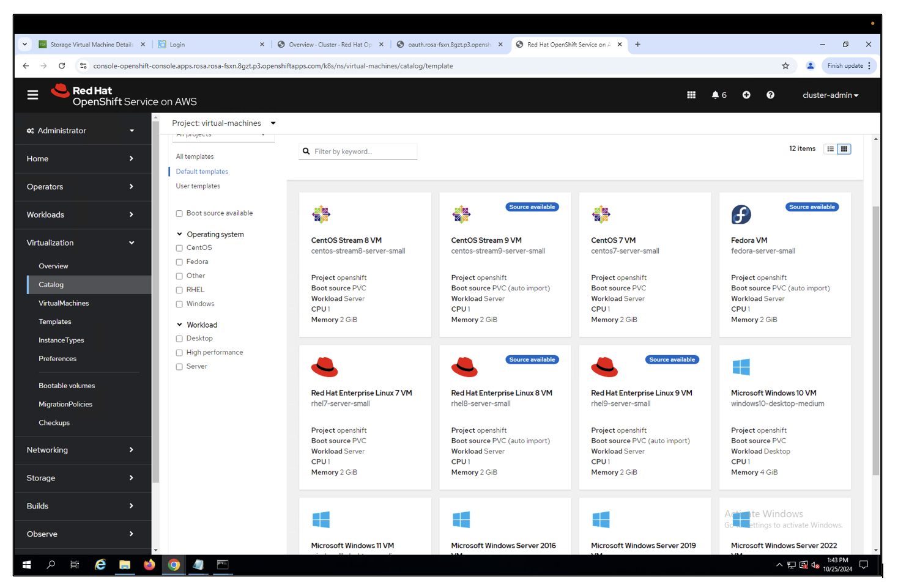
Task: Click the Fedora VM logo
Action: [741, 215]
